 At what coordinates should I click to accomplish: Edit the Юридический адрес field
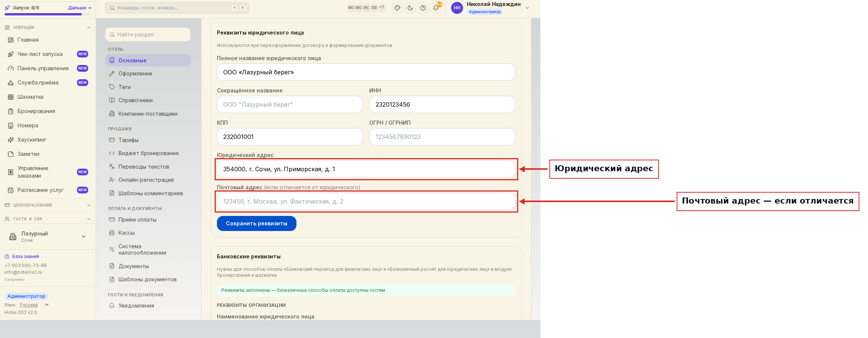coord(366,169)
